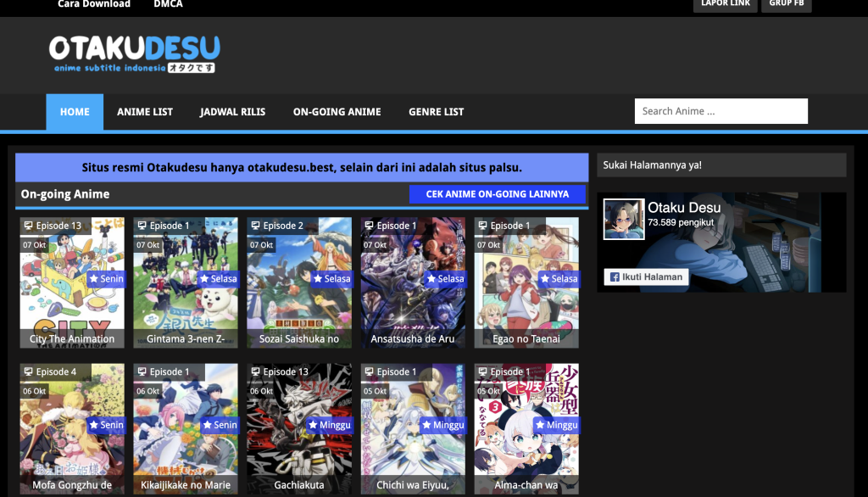Open the Cara Download link
This screenshot has height=497, width=868.
pyautogui.click(x=94, y=4)
